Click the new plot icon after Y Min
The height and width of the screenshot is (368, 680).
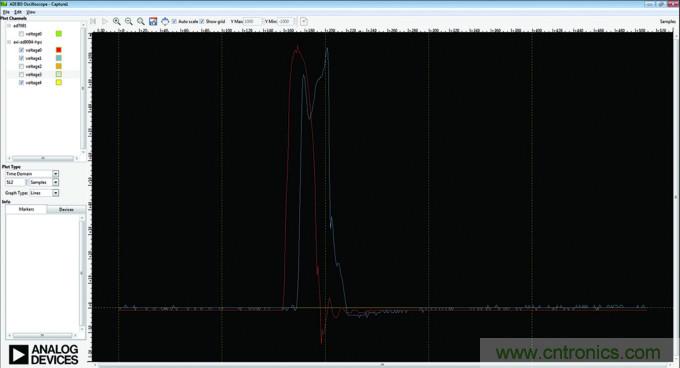(x=304, y=21)
